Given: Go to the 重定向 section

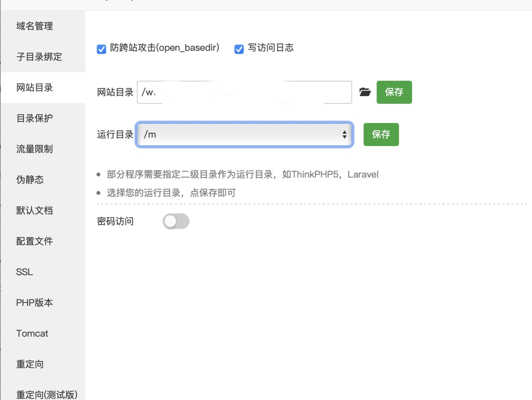Looking at the screenshot, I should [30, 364].
